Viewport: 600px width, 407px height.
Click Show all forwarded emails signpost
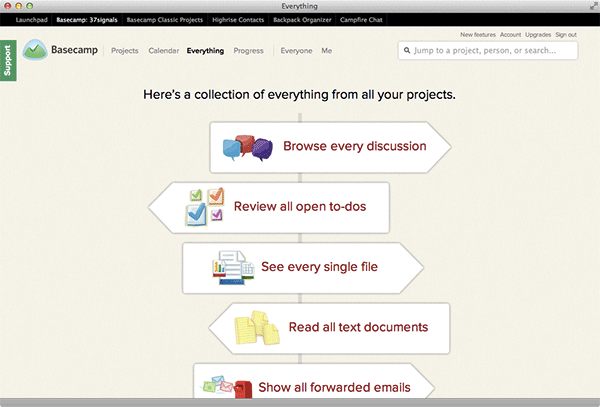click(314, 381)
